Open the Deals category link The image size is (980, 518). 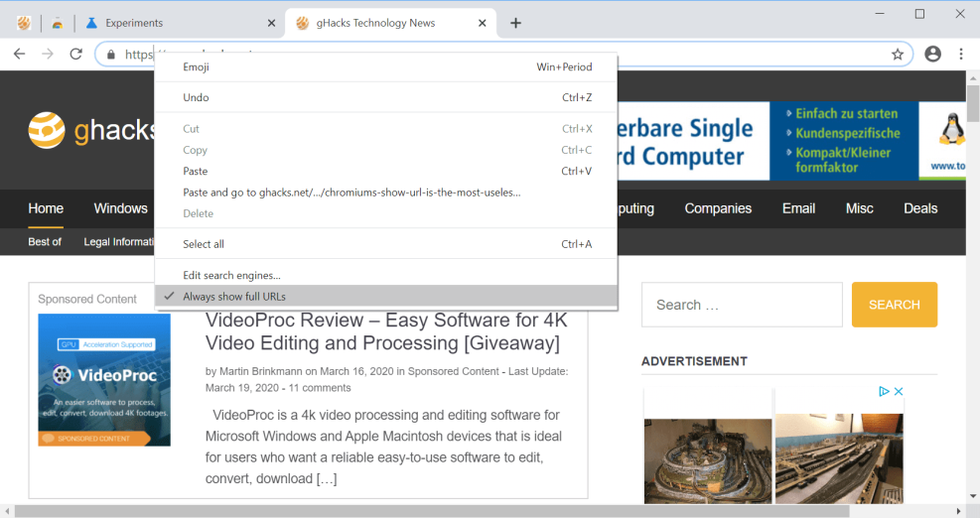[920, 208]
